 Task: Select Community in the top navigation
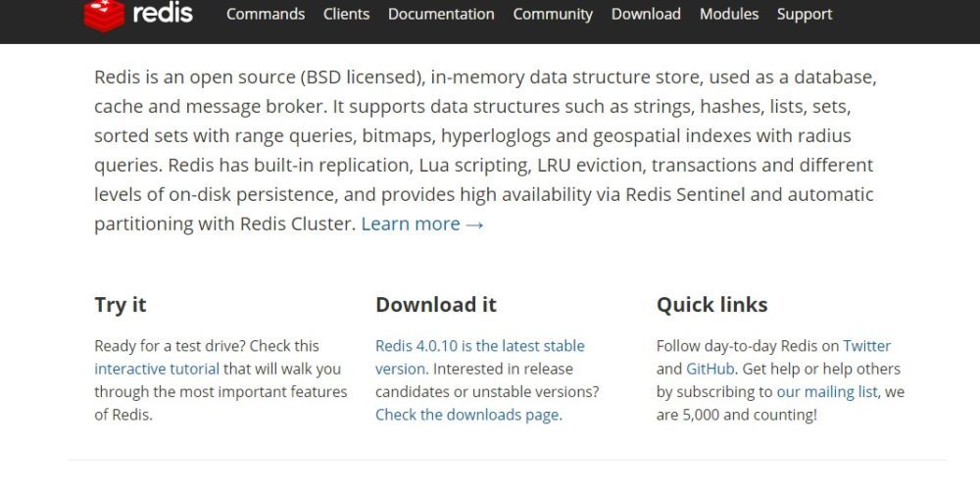click(x=553, y=14)
